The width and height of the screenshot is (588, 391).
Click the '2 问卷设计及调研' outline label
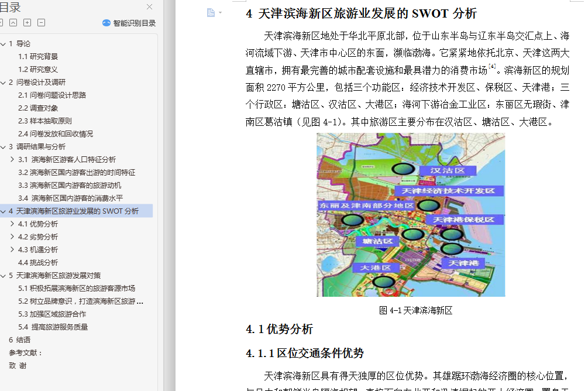37,83
